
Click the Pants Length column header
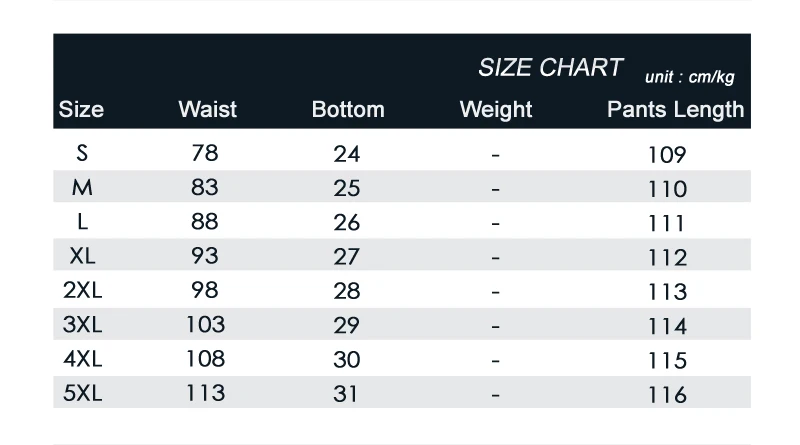coord(676,109)
